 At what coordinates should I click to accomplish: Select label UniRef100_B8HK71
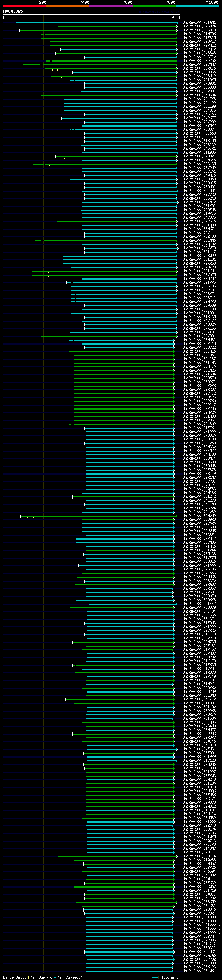click(199, 229)
